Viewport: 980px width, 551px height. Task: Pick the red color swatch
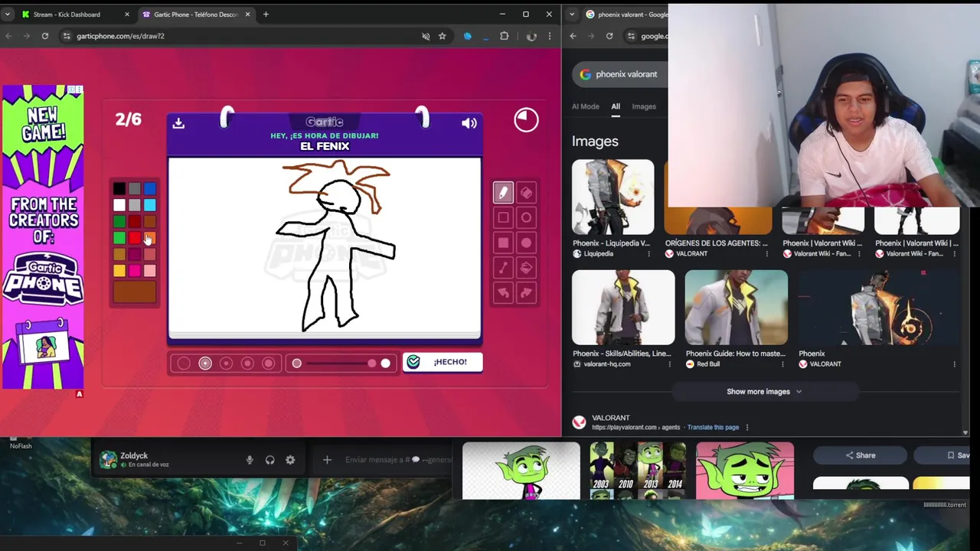click(135, 238)
